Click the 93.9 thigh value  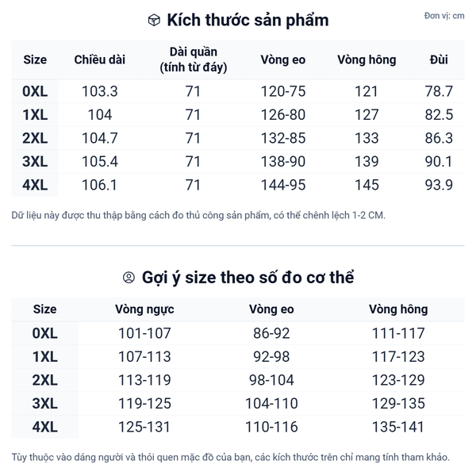click(x=439, y=185)
